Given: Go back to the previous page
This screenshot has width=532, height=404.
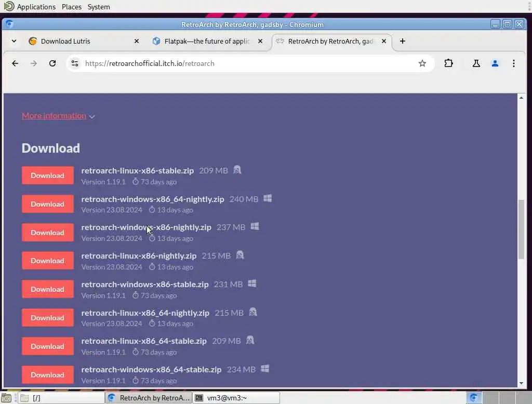Looking at the screenshot, I should (x=15, y=63).
